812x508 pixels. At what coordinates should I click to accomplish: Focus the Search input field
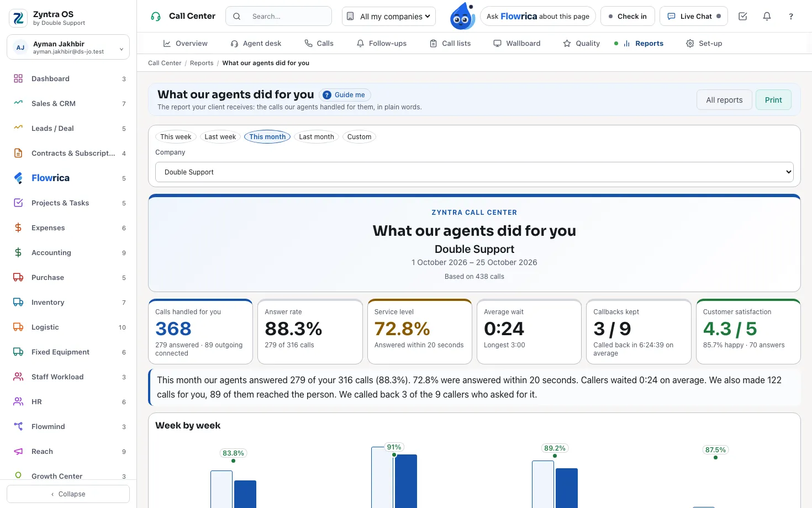[278, 17]
